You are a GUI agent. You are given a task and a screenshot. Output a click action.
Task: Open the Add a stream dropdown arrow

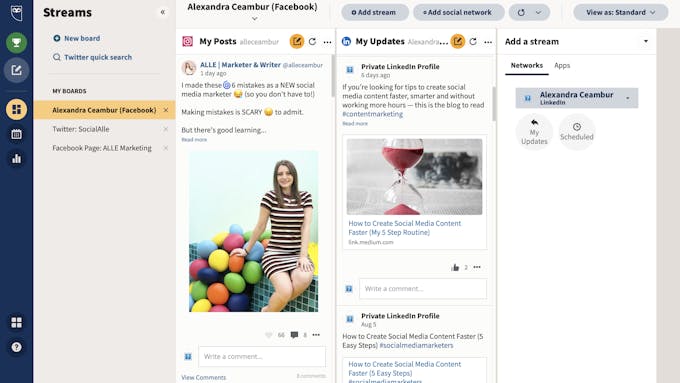(646, 42)
